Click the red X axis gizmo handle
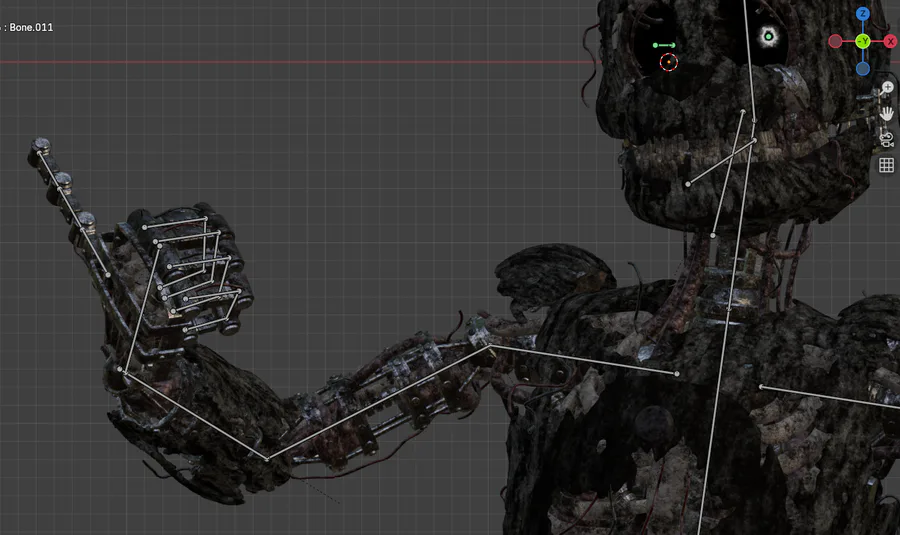Image resolution: width=900 pixels, height=535 pixels. point(890,41)
